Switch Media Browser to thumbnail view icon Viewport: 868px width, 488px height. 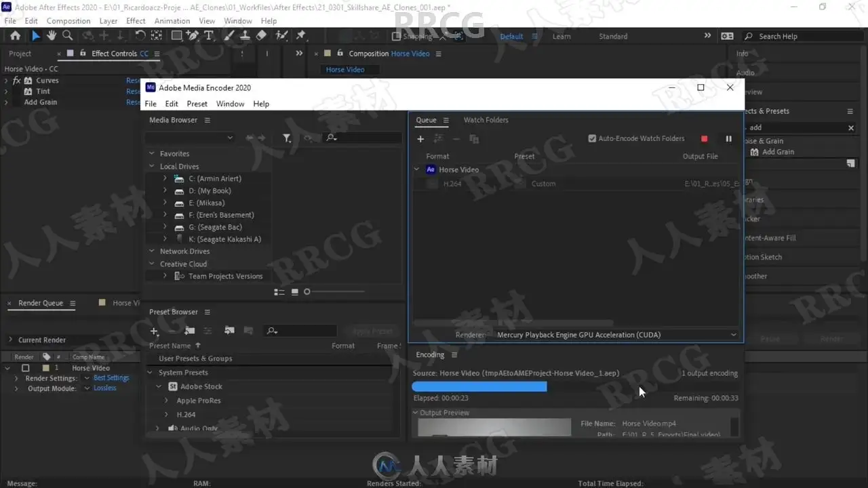point(294,292)
